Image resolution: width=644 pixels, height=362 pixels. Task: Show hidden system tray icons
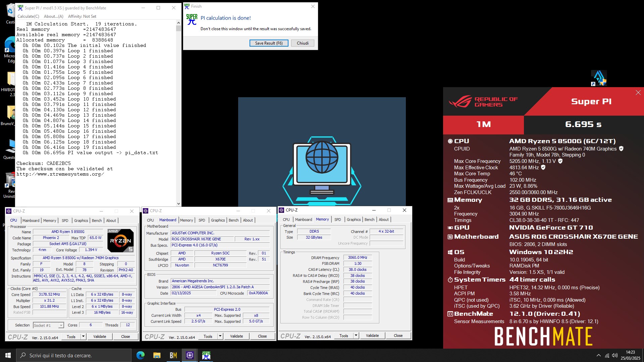tap(599, 355)
